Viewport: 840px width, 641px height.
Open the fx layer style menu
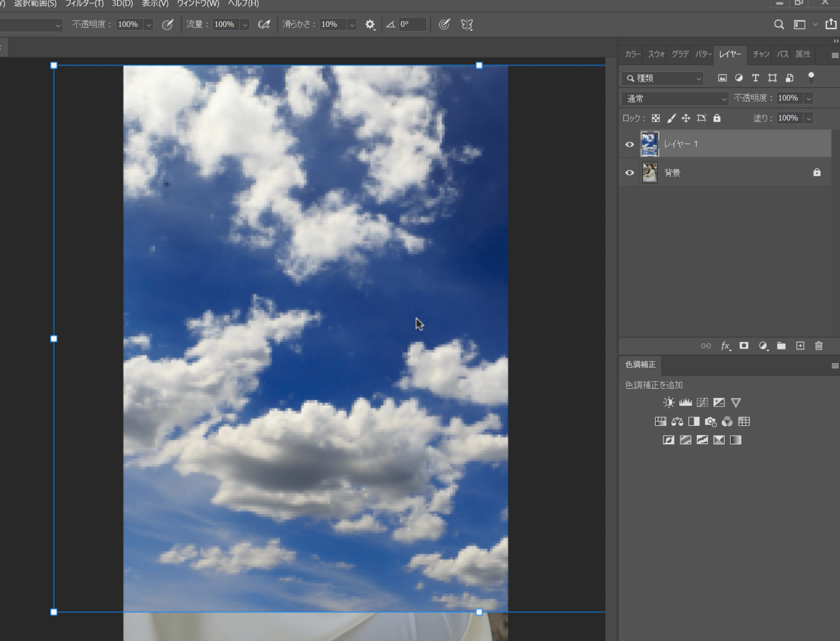725,346
